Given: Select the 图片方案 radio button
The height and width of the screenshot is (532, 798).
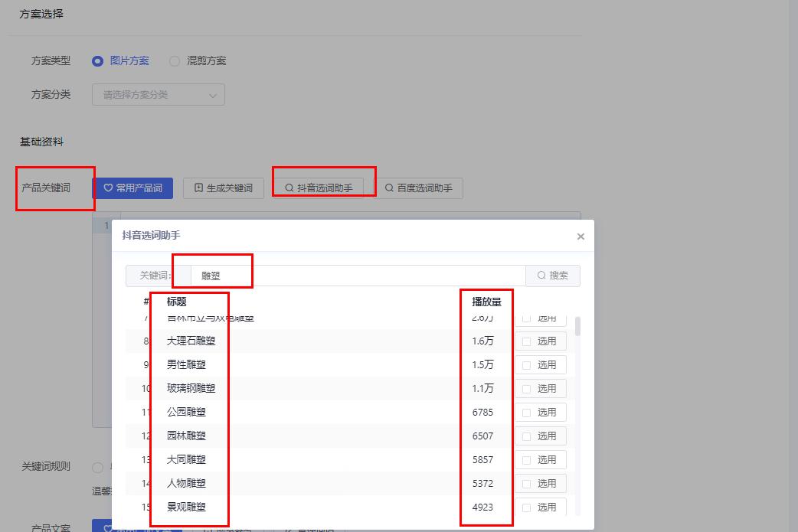Looking at the screenshot, I should 97,60.
